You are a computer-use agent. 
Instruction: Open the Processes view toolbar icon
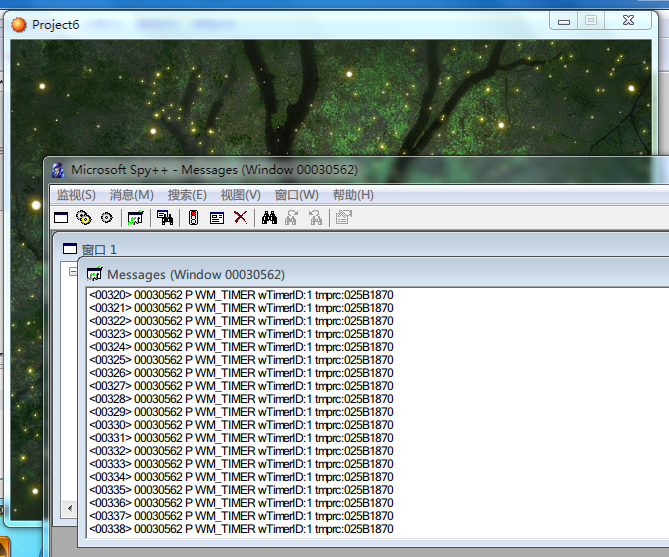(84, 218)
